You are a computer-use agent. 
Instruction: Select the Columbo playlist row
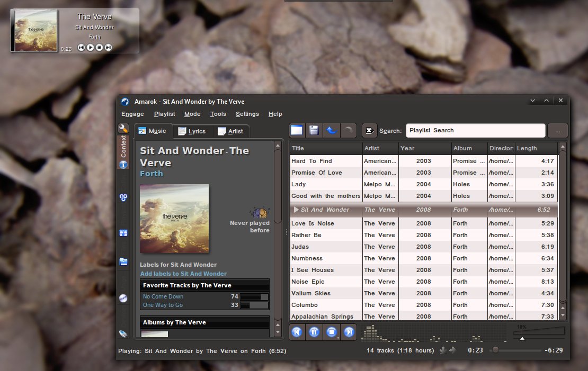[424, 305]
